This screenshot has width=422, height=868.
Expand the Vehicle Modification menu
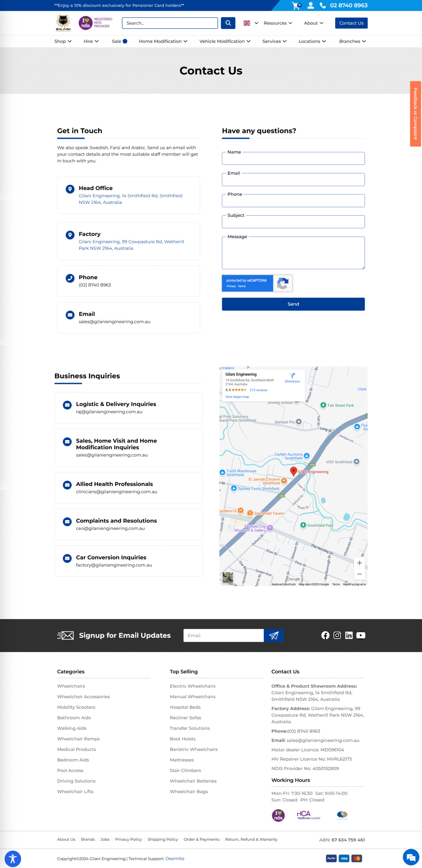pyautogui.click(x=225, y=41)
